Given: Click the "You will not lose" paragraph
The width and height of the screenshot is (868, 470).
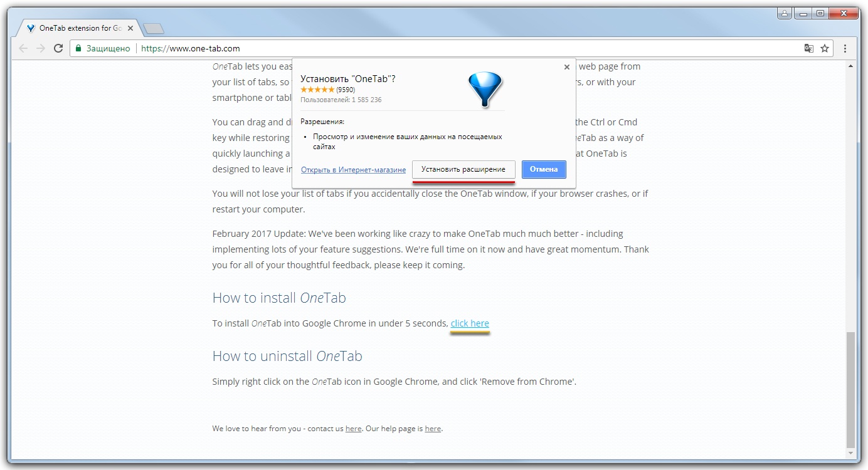Looking at the screenshot, I should (430, 201).
